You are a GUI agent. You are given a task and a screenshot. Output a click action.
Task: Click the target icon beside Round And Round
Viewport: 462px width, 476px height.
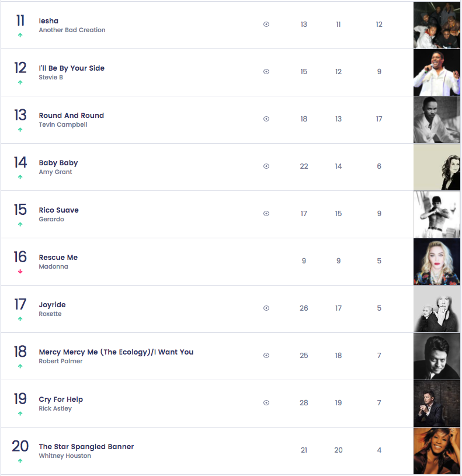[x=266, y=119]
